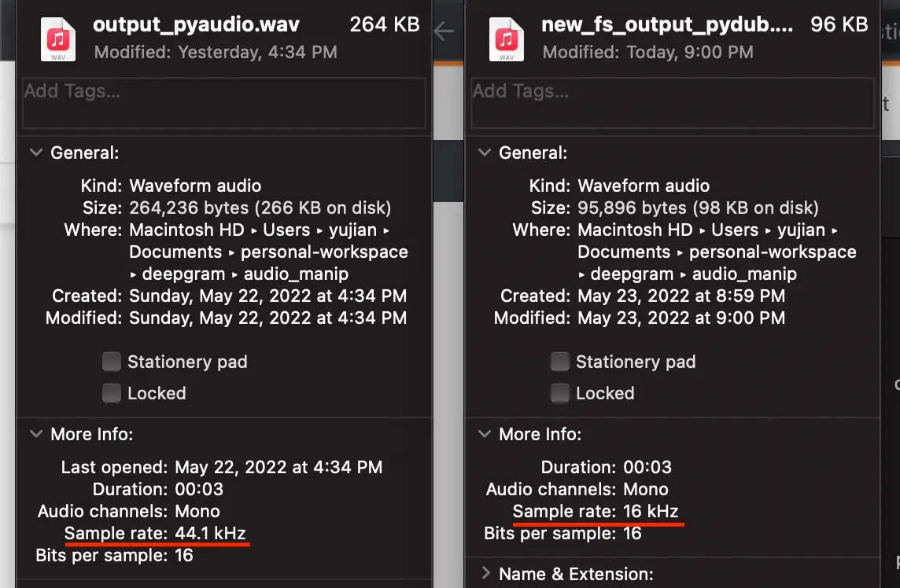Lock the new_fs_output_pydub file

[559, 393]
